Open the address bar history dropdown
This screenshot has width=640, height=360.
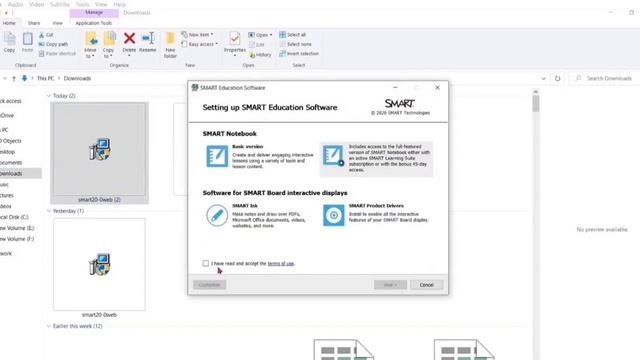click(543, 78)
